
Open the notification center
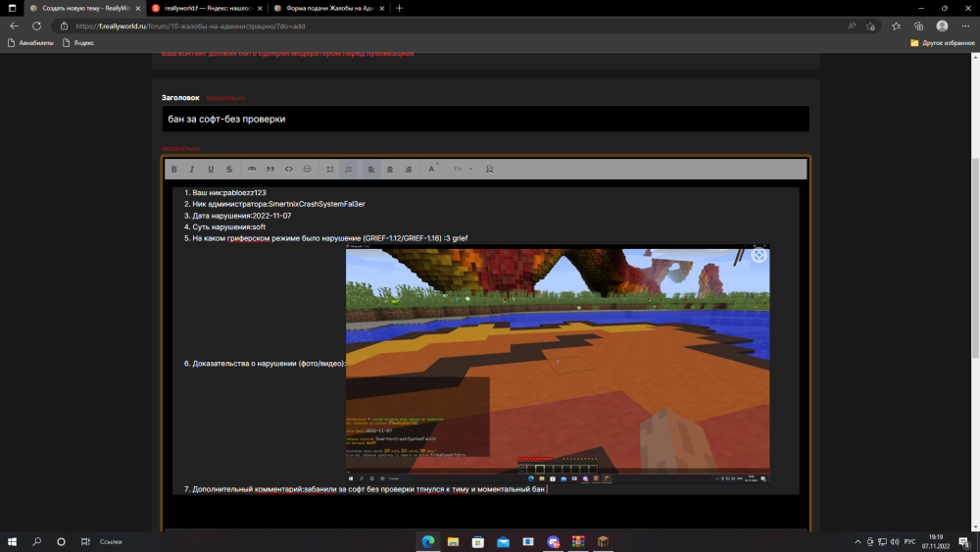click(964, 541)
